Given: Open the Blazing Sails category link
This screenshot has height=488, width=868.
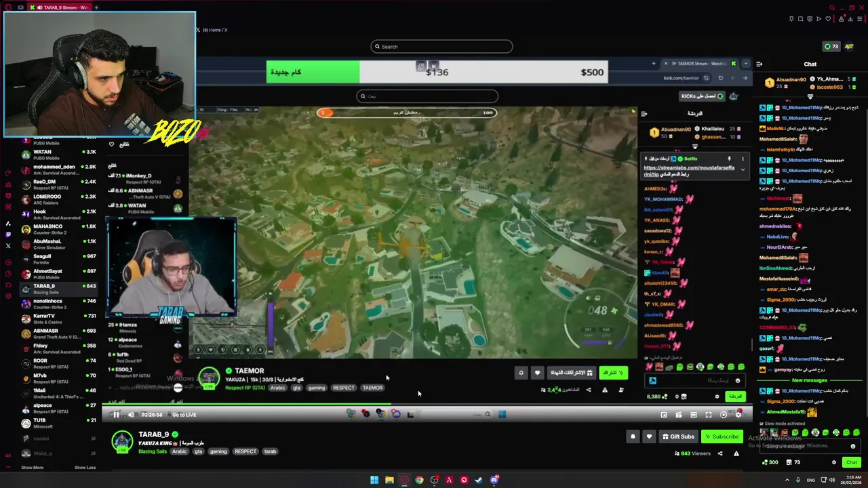Looking at the screenshot, I should point(153,451).
